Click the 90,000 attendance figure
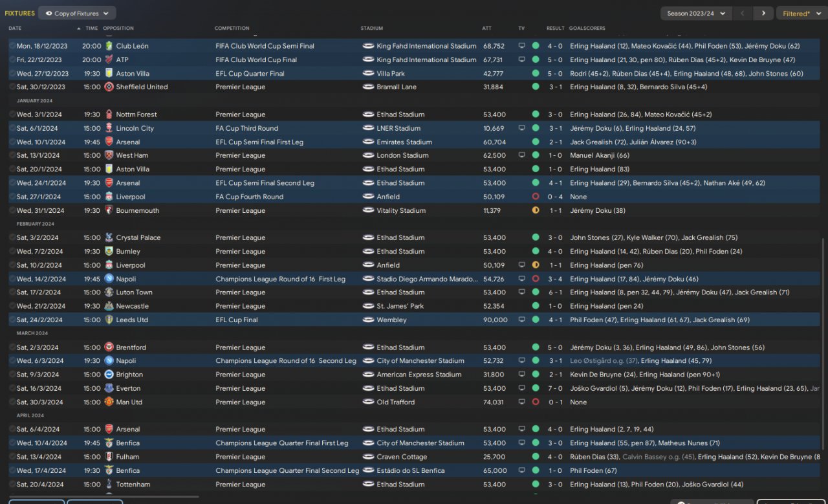Viewport: 828px width, 504px height. 495,320
